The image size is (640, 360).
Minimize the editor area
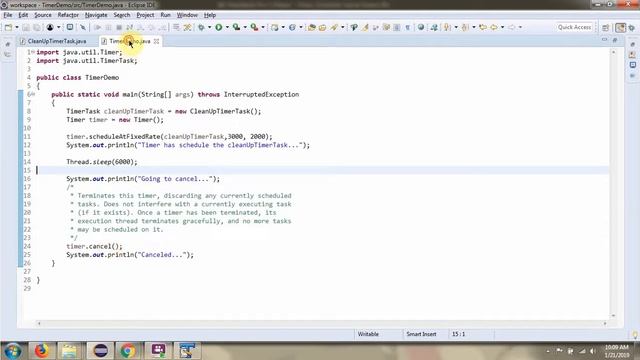(604, 40)
